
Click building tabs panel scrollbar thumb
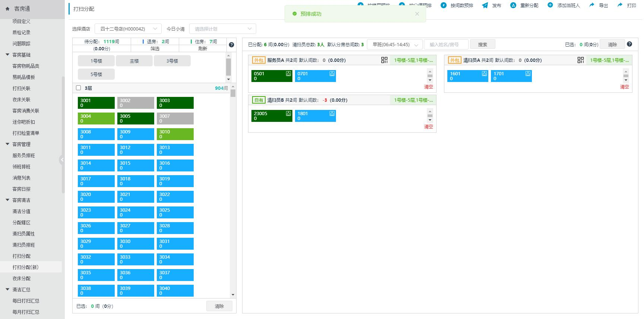tap(228, 67)
